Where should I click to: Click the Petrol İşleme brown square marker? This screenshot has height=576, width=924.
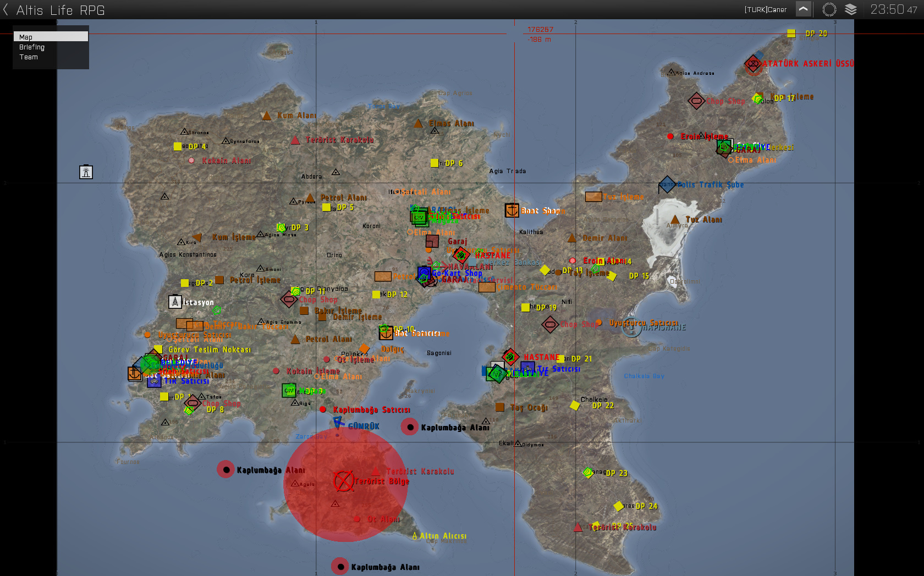219,280
